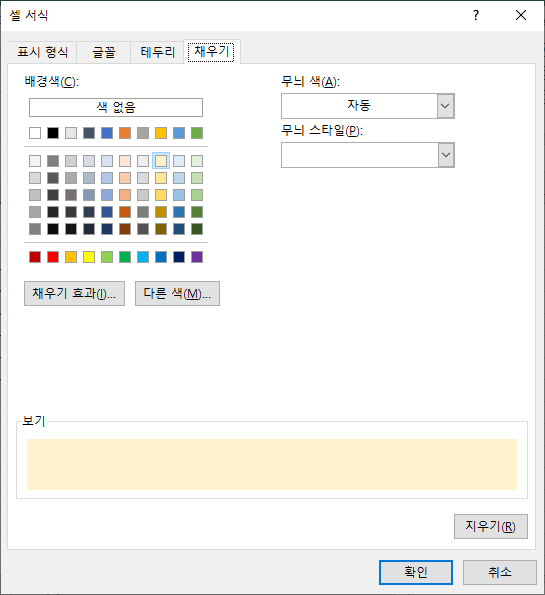
Task: Pick the navy dark blue standard swatch
Action: [179, 257]
